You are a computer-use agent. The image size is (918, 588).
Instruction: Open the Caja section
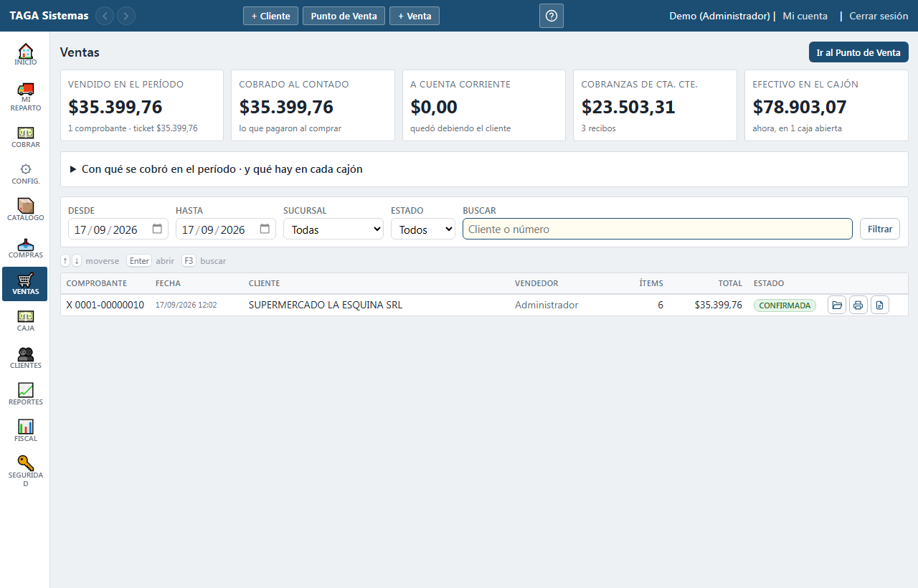tap(25, 321)
